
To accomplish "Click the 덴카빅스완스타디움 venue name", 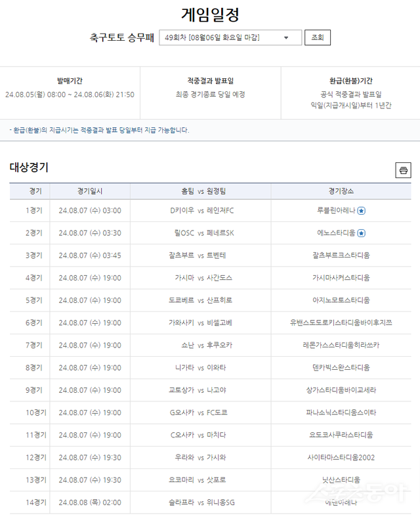I will pyautogui.click(x=341, y=367).
